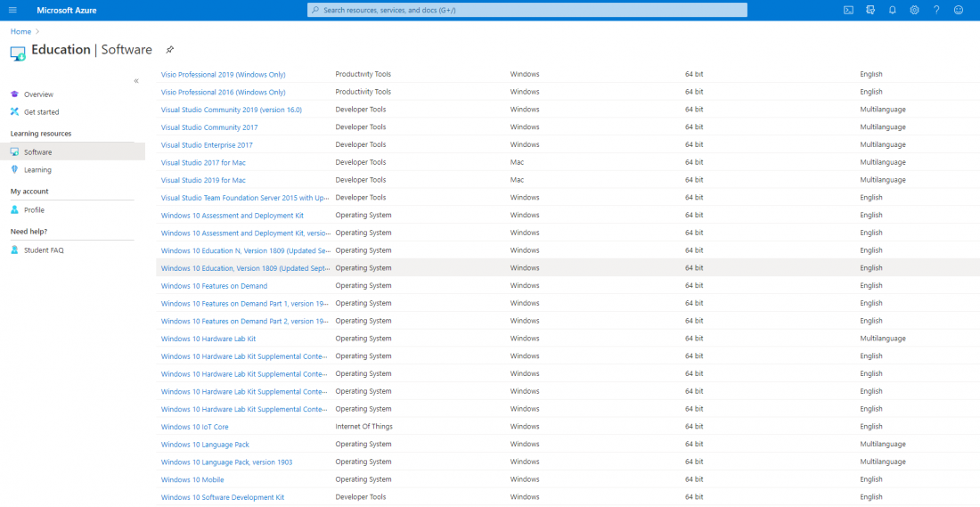980x507 pixels.
Task: Click 64 bit cell in Windows 10 Mobile row
Action: pos(694,479)
